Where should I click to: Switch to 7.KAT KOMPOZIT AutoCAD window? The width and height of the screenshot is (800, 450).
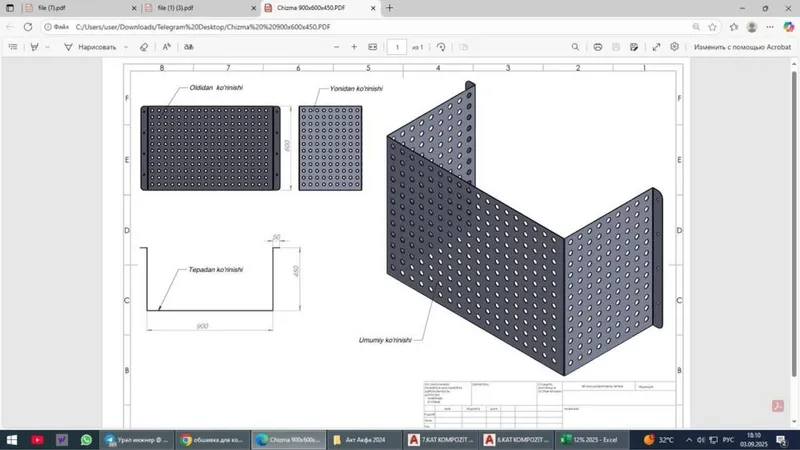click(440, 440)
